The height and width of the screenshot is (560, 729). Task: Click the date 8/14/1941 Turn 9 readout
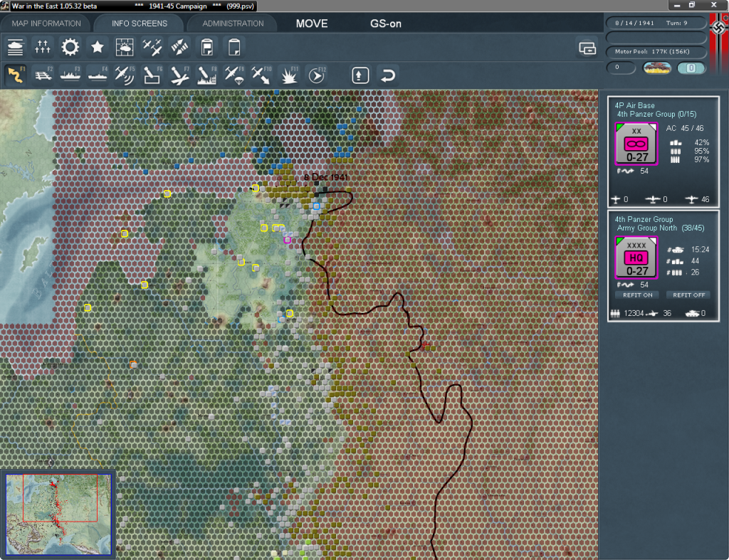[x=656, y=23]
